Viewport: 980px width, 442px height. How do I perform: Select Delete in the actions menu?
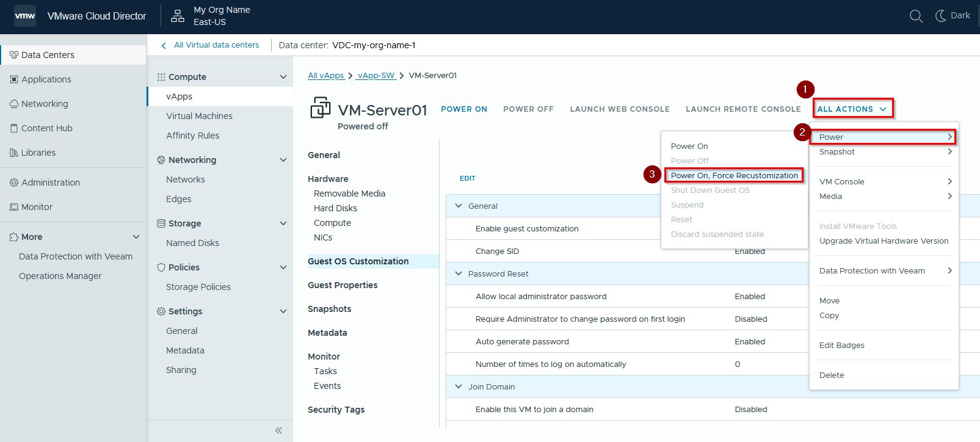point(831,375)
